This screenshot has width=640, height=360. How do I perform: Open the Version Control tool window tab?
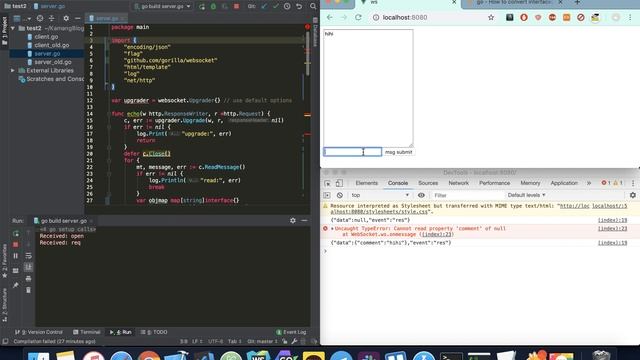(x=39, y=332)
